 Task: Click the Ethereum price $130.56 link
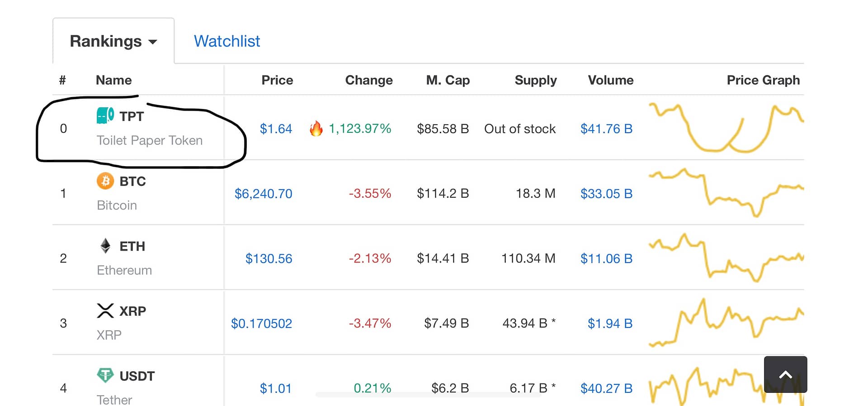point(269,258)
